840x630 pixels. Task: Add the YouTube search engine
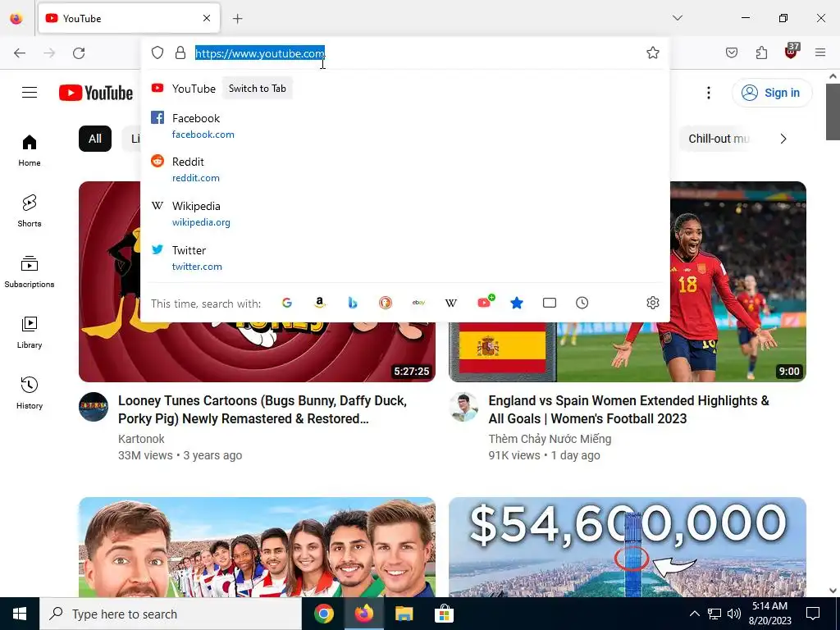tap(486, 302)
